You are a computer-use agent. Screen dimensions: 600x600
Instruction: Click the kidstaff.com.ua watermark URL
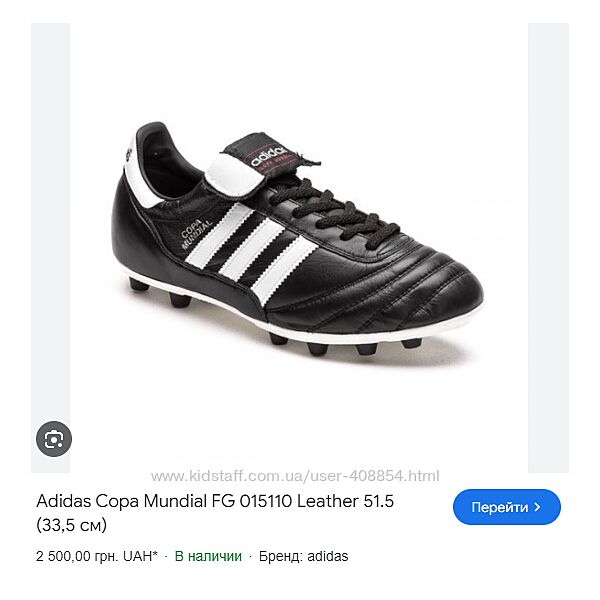tap(295, 475)
